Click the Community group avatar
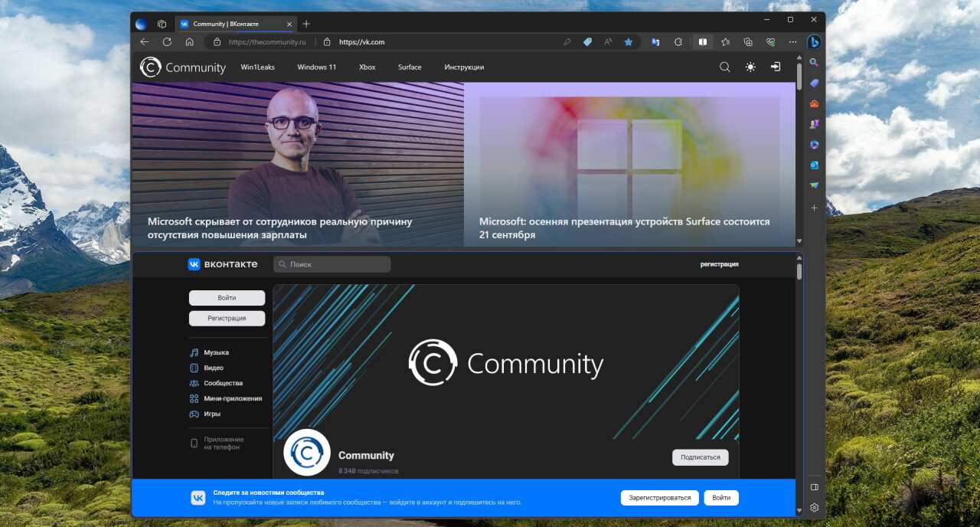The image size is (980, 527). [307, 453]
